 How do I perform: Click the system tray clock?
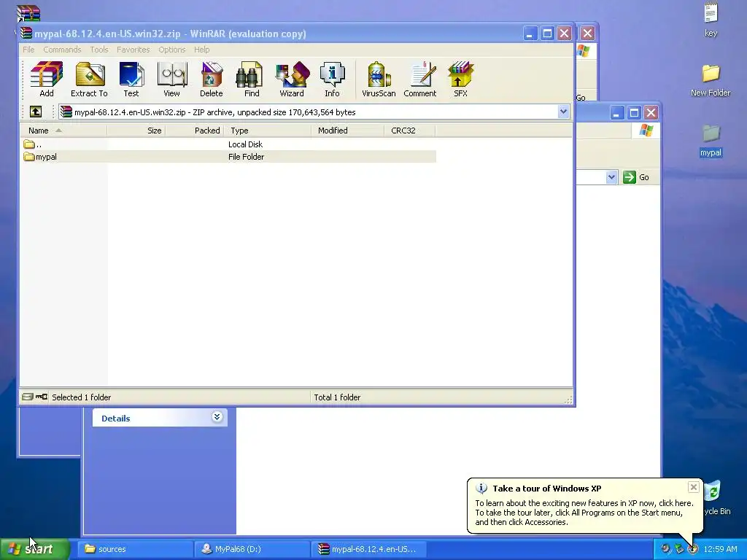(x=720, y=549)
